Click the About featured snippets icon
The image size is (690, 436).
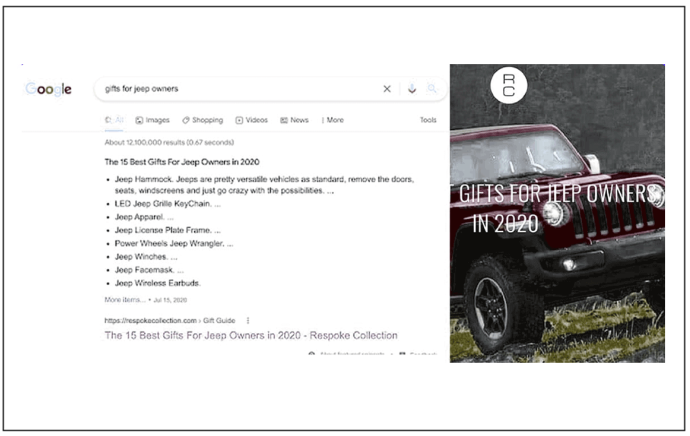[312, 354]
